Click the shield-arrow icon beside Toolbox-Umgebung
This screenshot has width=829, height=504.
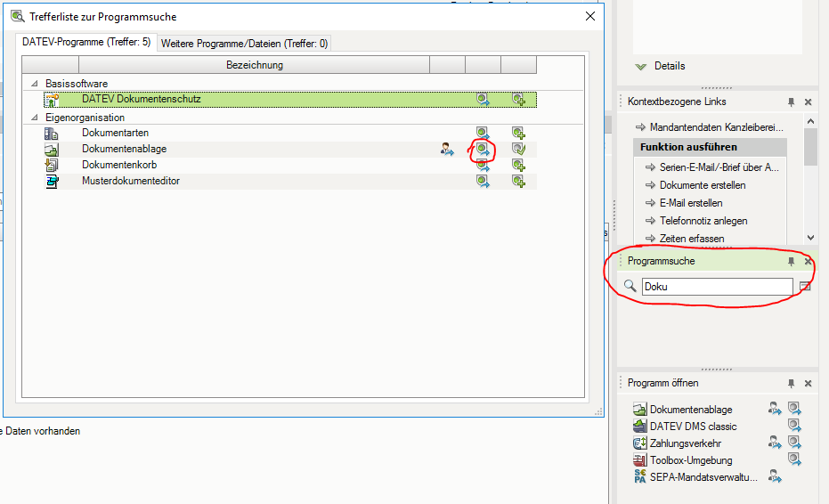coord(794,459)
